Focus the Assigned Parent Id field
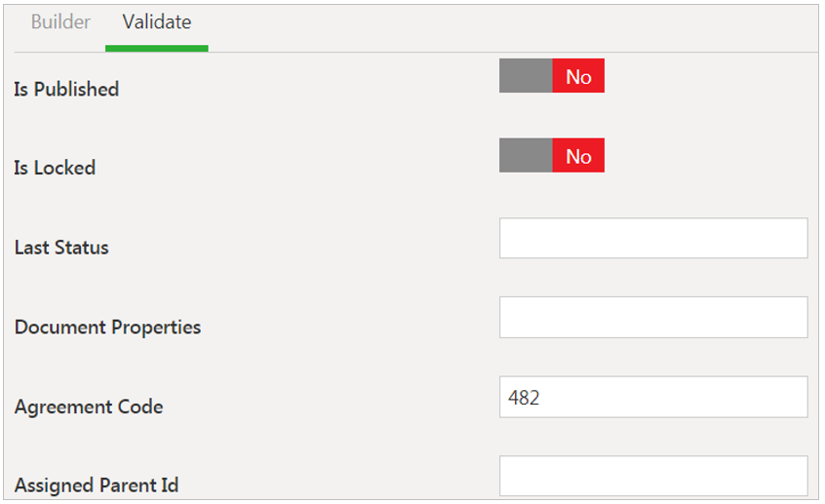 (652, 476)
